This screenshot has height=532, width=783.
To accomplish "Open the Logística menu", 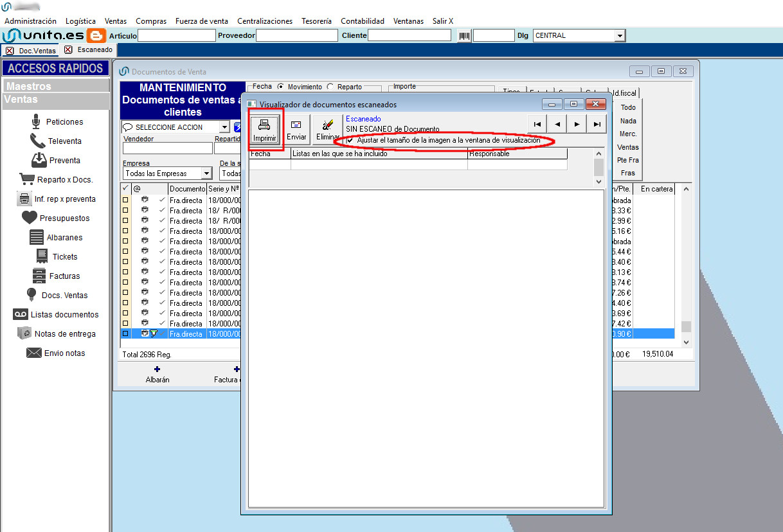I will pos(81,21).
